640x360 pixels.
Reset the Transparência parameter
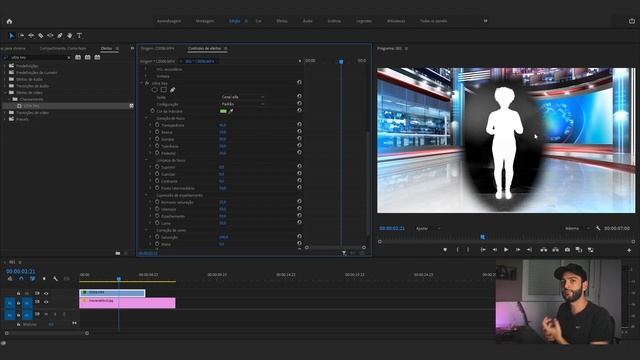[x=299, y=124]
